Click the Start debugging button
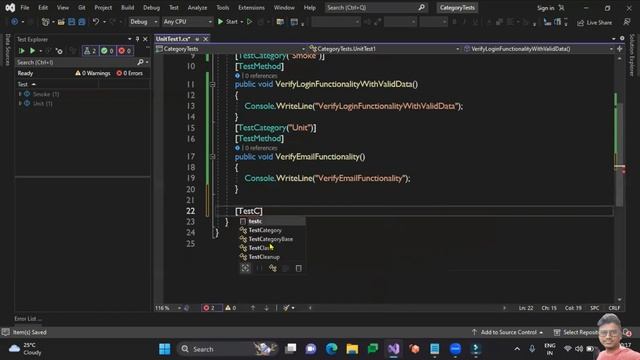This screenshot has height=360, width=640. (x=228, y=22)
